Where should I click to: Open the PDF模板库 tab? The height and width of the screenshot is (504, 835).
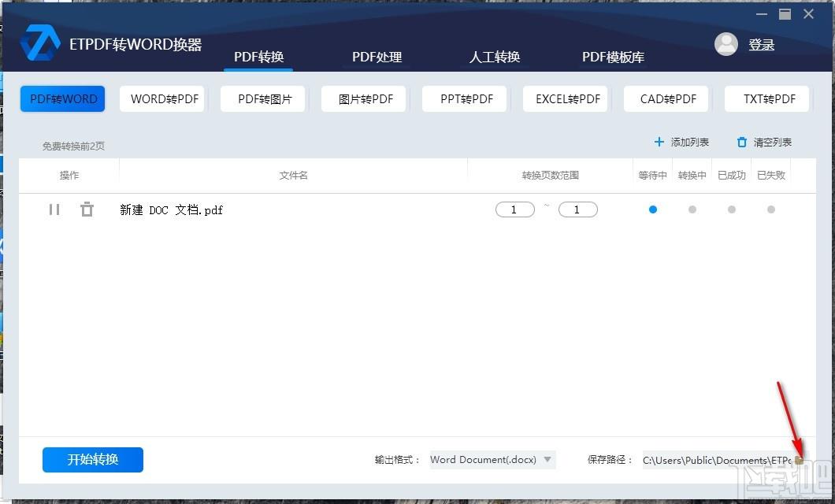click(x=613, y=57)
